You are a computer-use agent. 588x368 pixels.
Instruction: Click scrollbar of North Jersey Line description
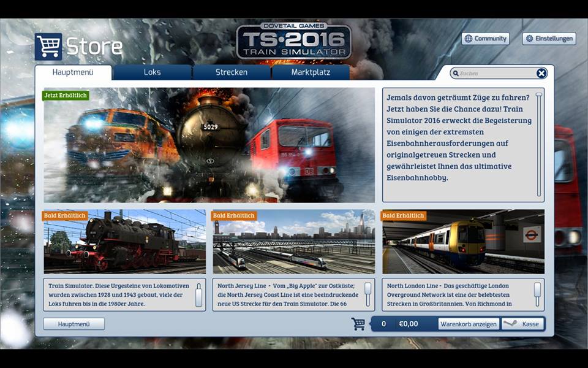coord(368,295)
